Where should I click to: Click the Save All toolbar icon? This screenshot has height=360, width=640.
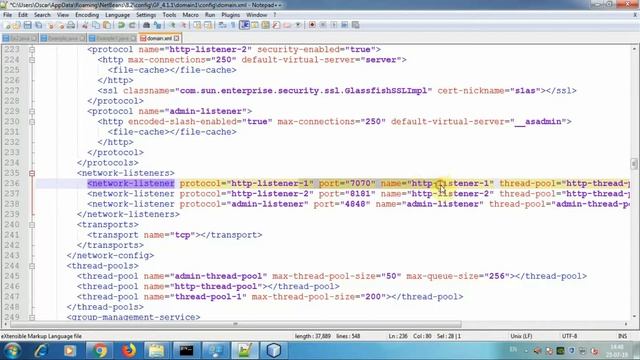tap(38, 25)
